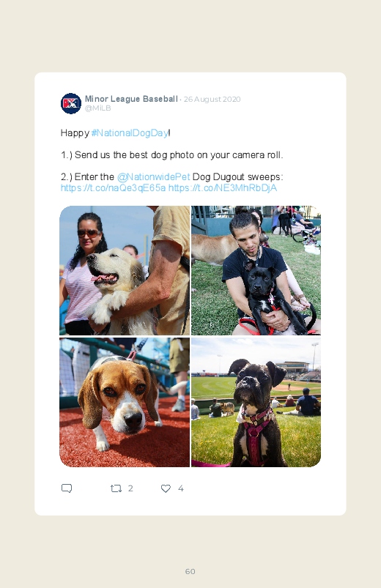Viewport: 381px width, 588px height.
Task: Open the @NationwidePet mention
Action: pos(154,176)
